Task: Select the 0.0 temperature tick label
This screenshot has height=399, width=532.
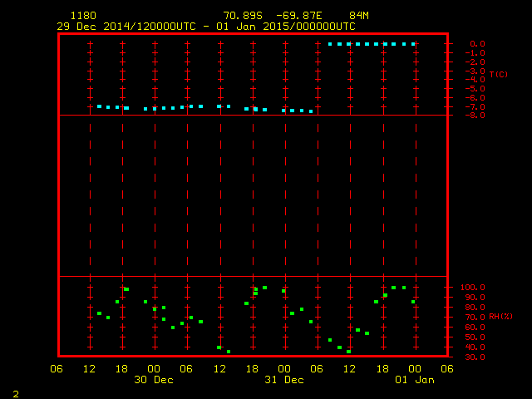Action: tap(477, 43)
